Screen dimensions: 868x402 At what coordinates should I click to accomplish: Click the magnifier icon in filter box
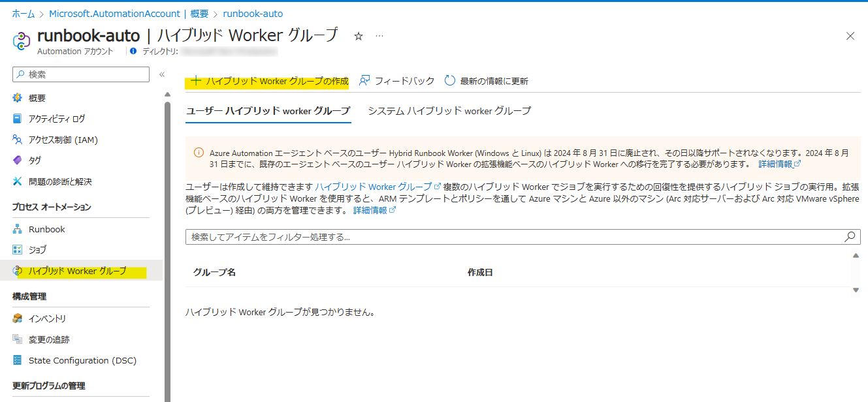pos(850,237)
